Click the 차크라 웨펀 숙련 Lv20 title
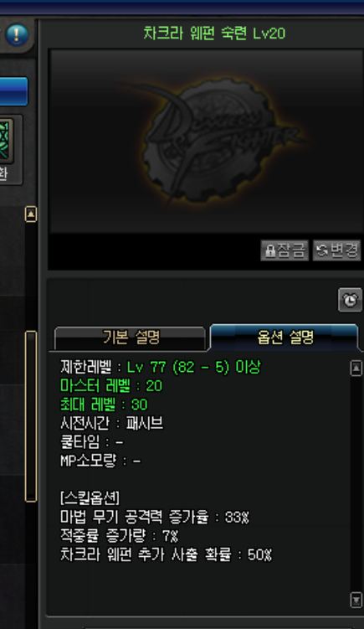This screenshot has width=364, height=629. pos(214,33)
